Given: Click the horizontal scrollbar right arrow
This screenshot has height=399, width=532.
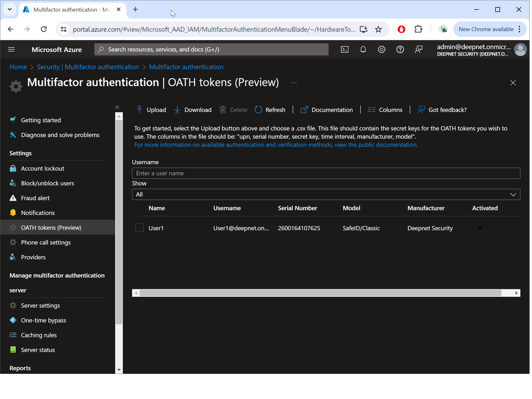Looking at the screenshot, I should coord(516,293).
